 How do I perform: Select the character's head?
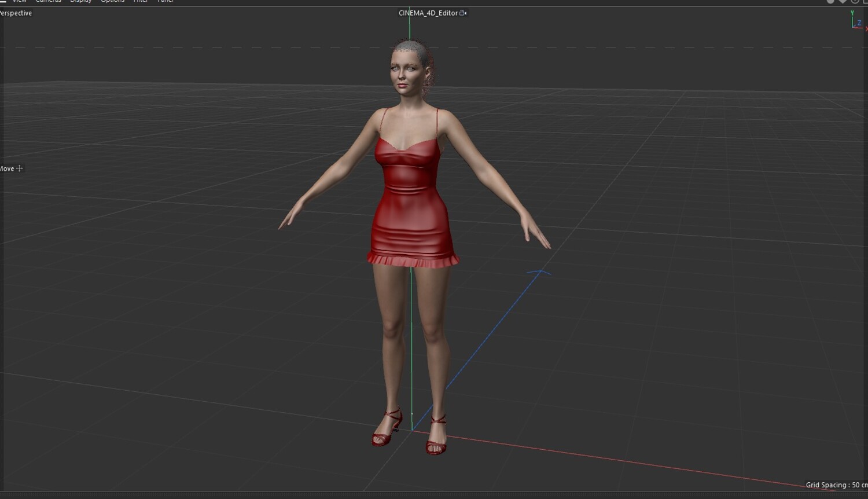(411, 67)
